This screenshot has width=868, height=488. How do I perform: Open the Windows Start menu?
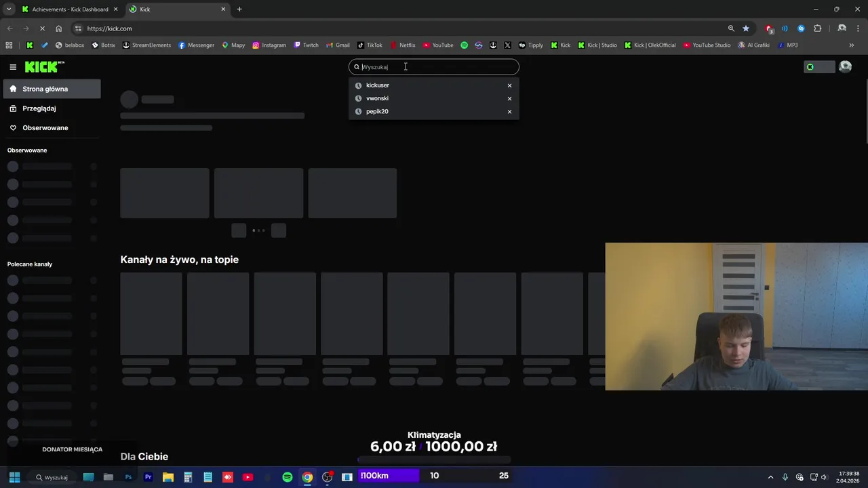coord(14,477)
